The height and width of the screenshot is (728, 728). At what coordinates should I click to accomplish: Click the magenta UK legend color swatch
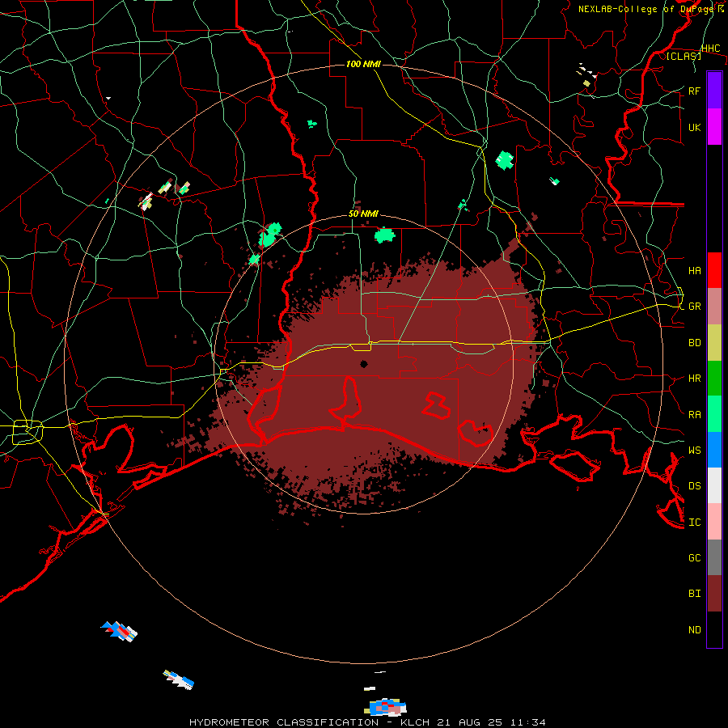pos(714,127)
